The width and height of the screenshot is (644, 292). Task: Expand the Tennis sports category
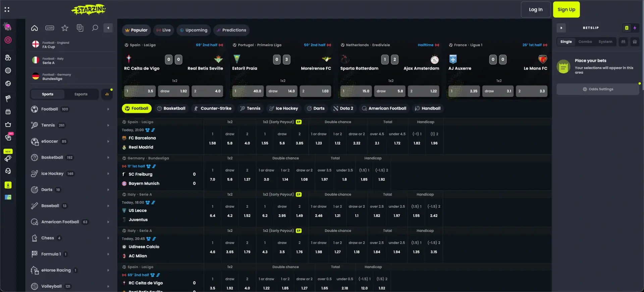click(x=70, y=125)
